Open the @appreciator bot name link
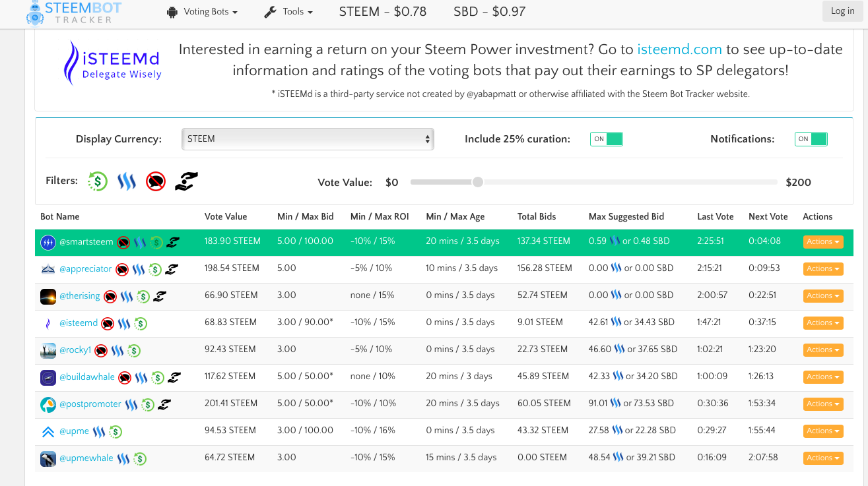 coord(86,269)
